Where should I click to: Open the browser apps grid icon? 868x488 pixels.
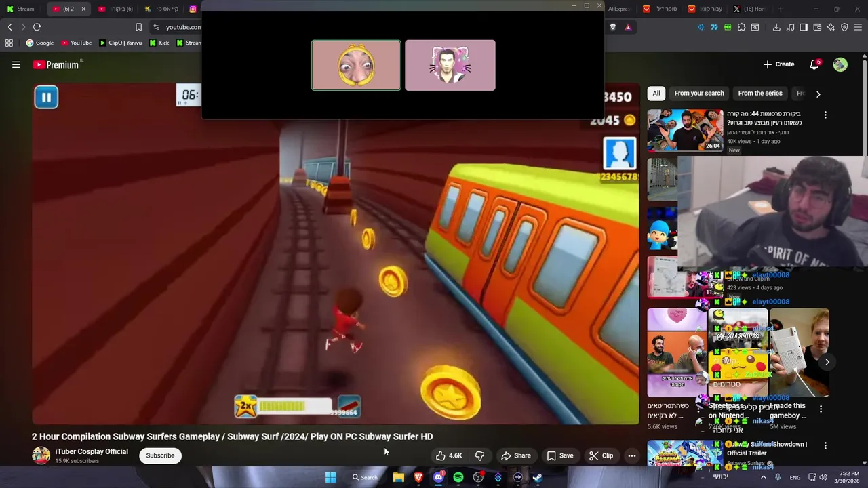click(x=9, y=43)
